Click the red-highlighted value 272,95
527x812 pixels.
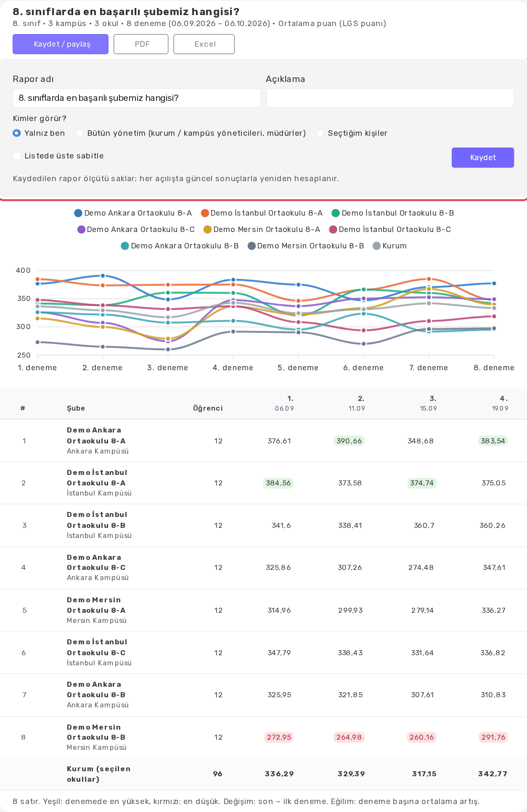point(279,737)
